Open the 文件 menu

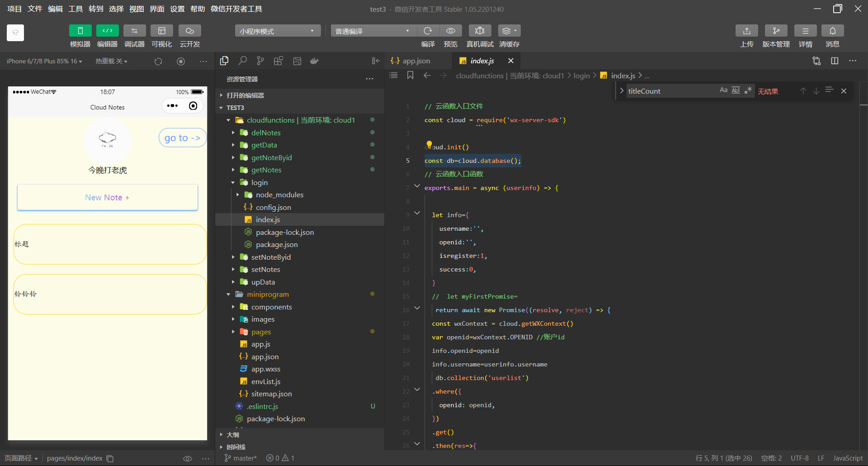coord(35,9)
